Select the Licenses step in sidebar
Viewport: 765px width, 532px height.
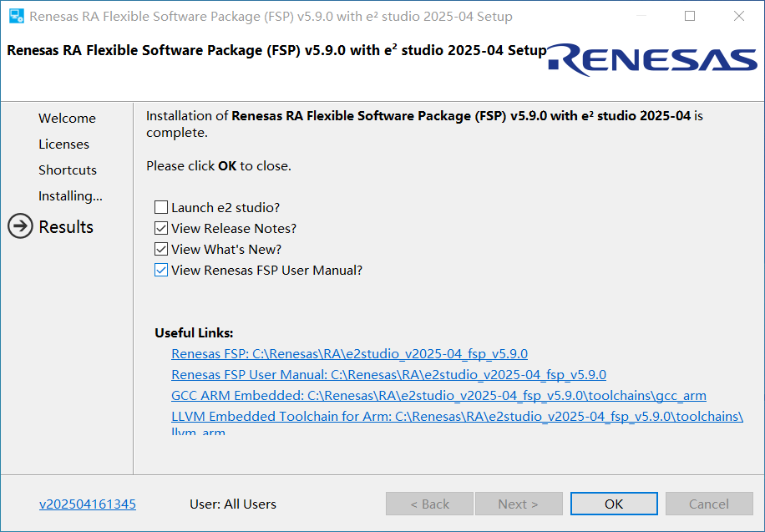point(64,144)
